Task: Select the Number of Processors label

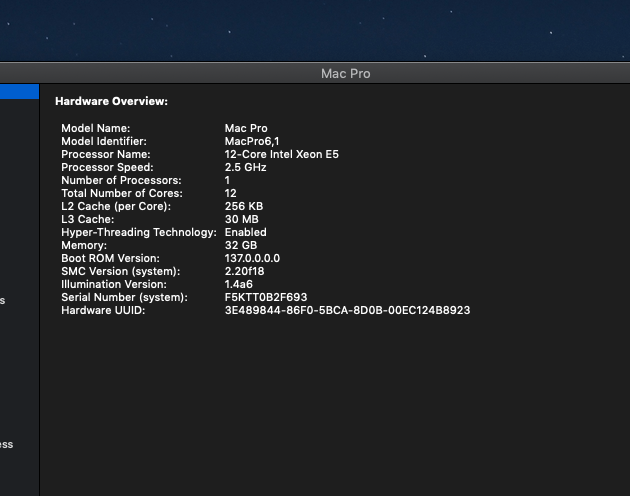Action: click(x=121, y=180)
